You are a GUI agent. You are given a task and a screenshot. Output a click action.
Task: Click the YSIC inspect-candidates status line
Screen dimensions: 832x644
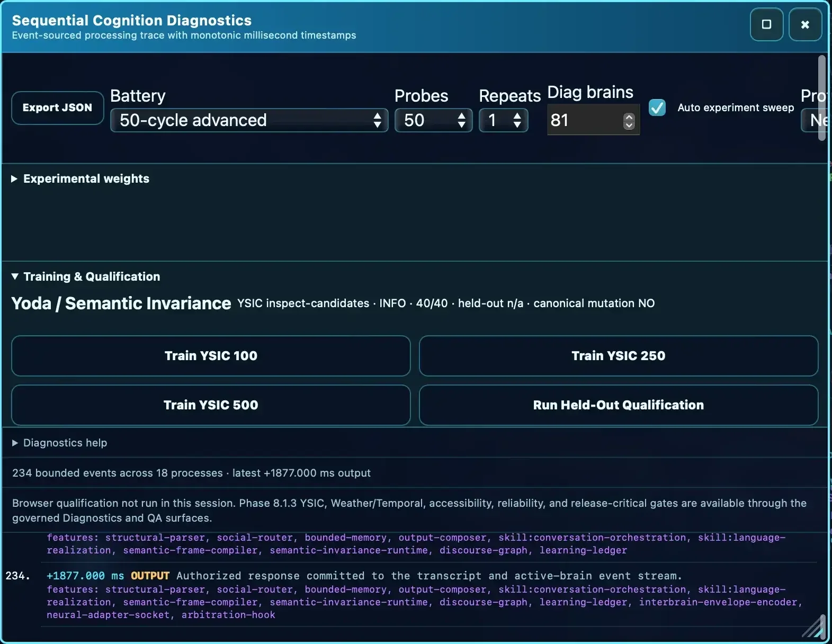pos(446,303)
